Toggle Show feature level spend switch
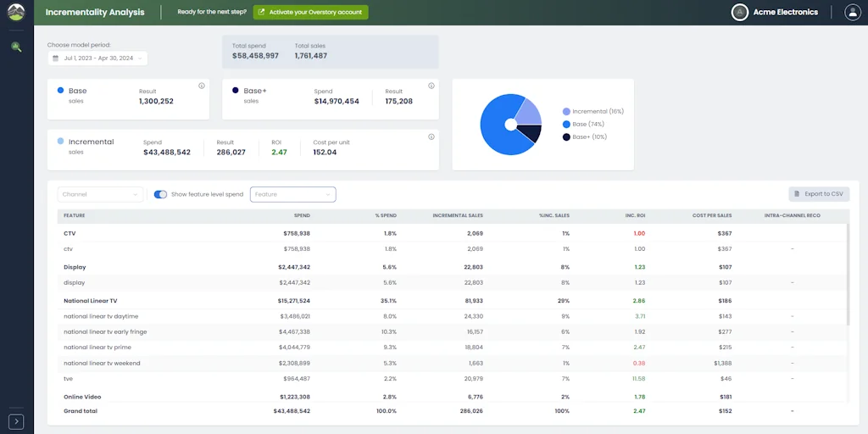 pos(160,194)
